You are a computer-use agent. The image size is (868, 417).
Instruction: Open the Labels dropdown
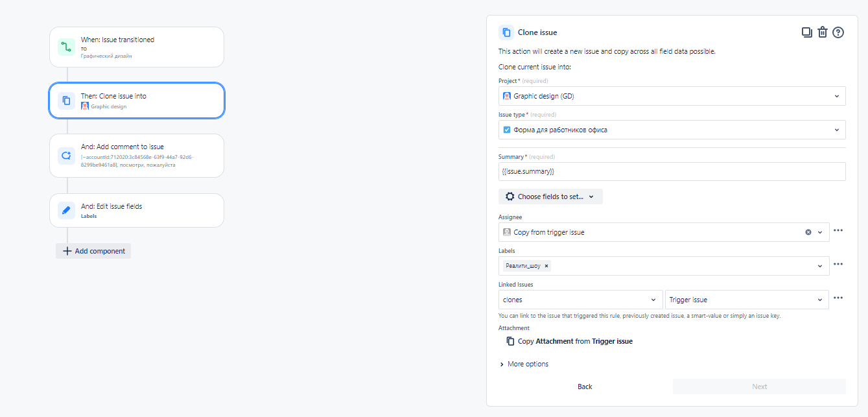click(664, 266)
